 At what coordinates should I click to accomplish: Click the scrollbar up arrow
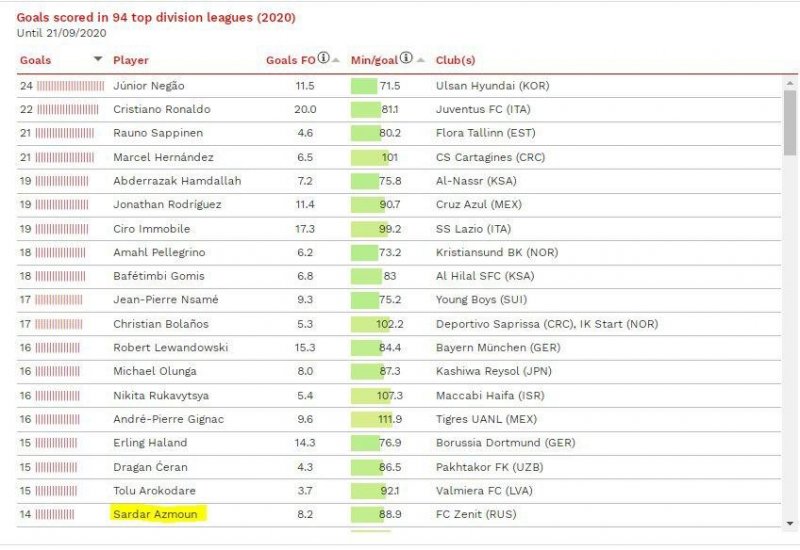[790, 83]
